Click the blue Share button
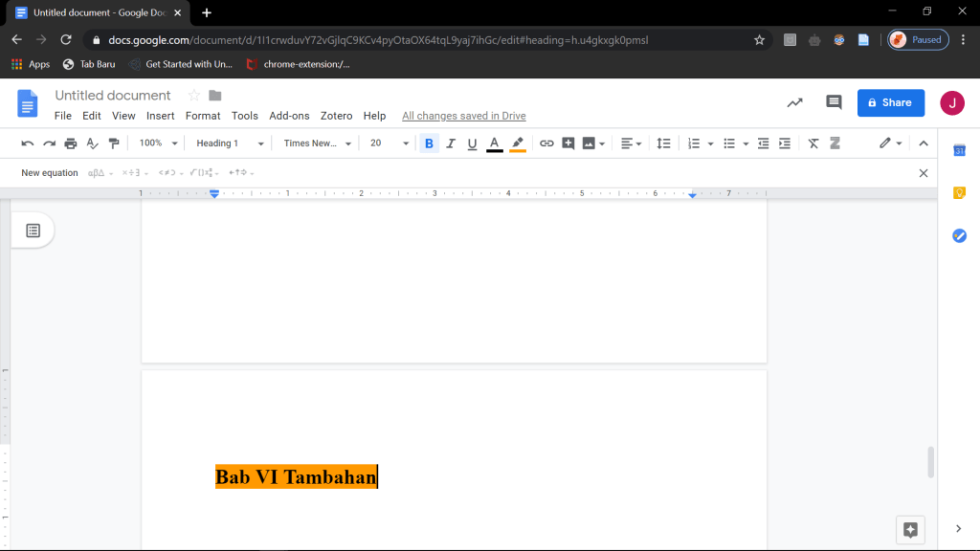980x551 pixels. 890,102
